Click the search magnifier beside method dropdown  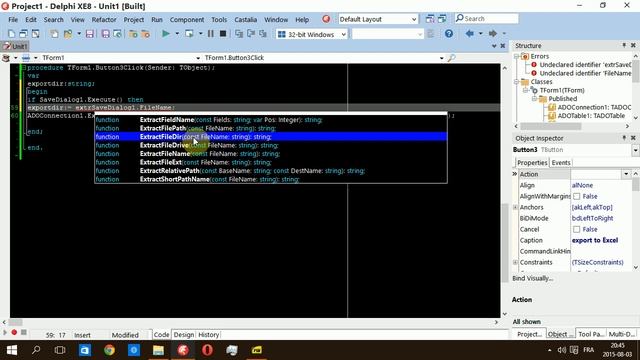point(451,58)
